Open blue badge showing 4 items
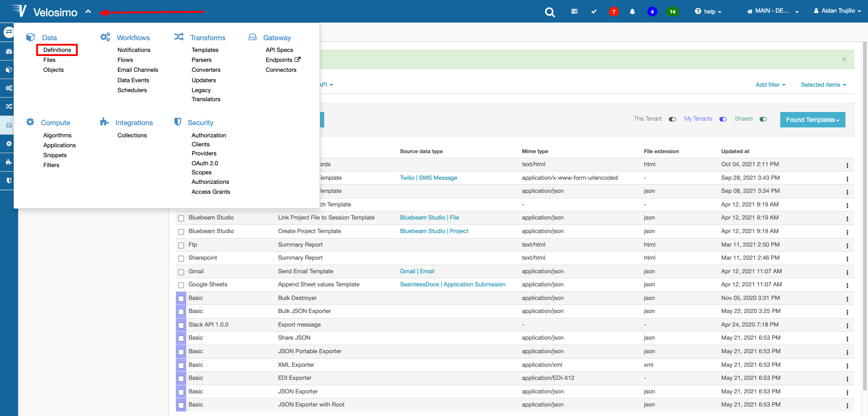The width and height of the screenshot is (868, 416). click(652, 11)
